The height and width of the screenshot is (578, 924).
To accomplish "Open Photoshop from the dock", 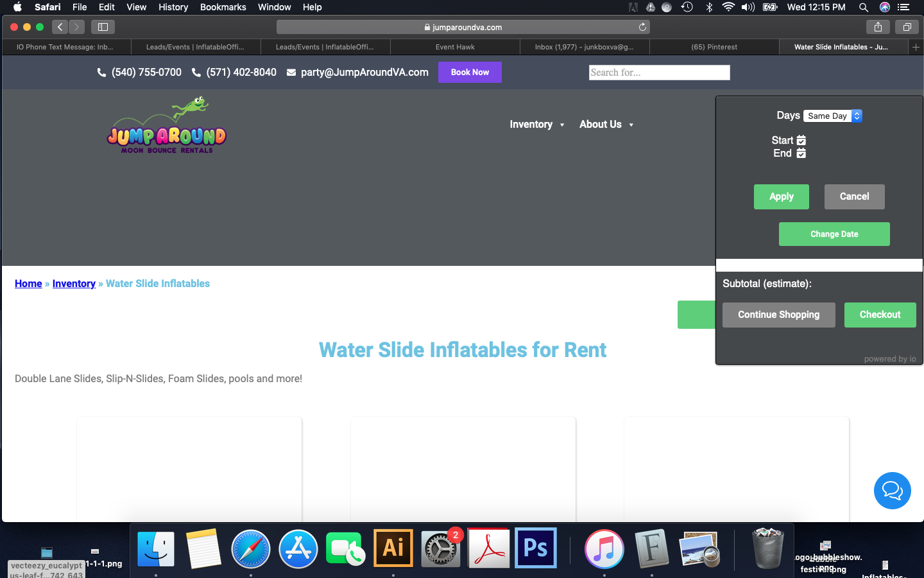I will 536,548.
